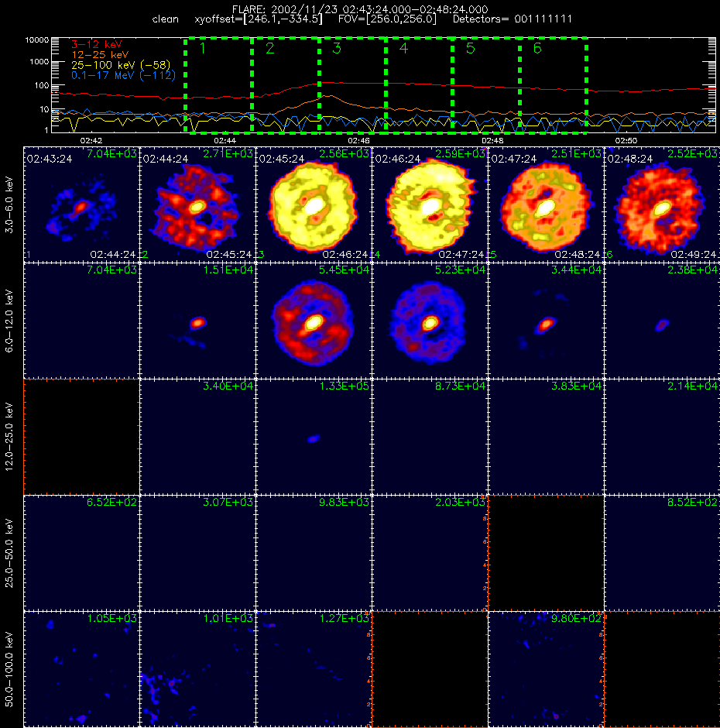The height and width of the screenshot is (728, 720).
Task: Click the 'clean' algorithm label
Action: pyautogui.click(x=165, y=19)
